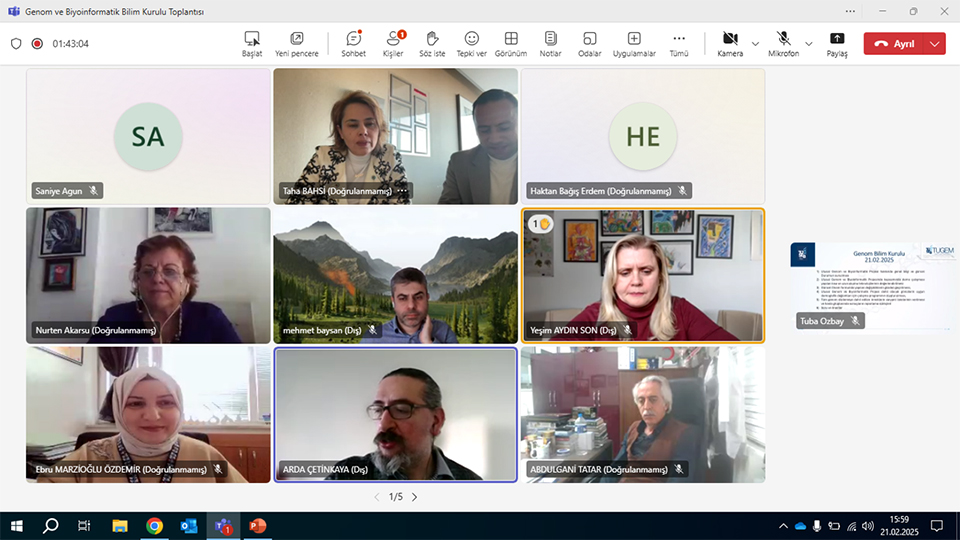Toggle the Mikrofon mute state
Screen dimensions: 960x540
click(x=783, y=43)
